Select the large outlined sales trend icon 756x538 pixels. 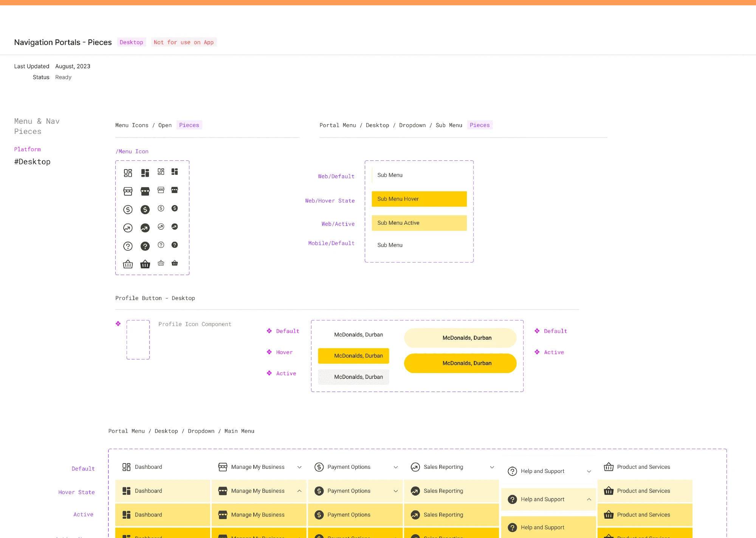(128, 228)
